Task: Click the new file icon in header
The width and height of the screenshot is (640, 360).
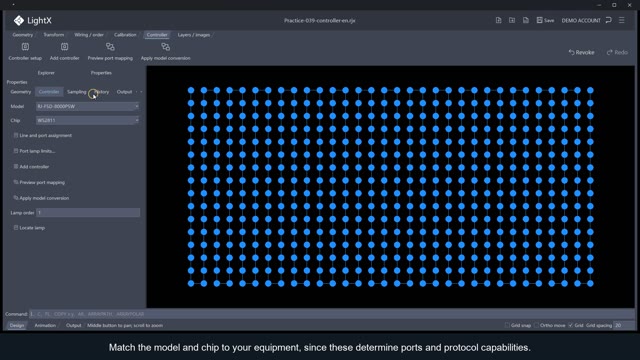Action: tap(498, 20)
